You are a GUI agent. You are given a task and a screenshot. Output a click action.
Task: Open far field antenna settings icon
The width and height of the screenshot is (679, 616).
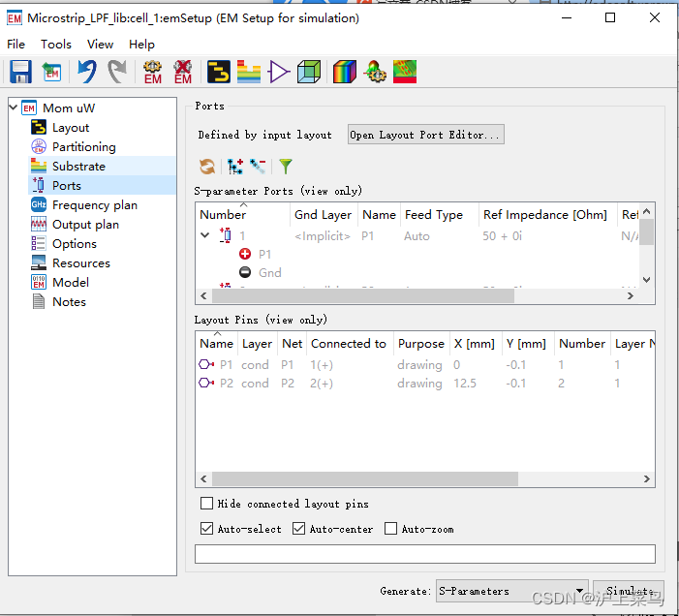pos(375,72)
